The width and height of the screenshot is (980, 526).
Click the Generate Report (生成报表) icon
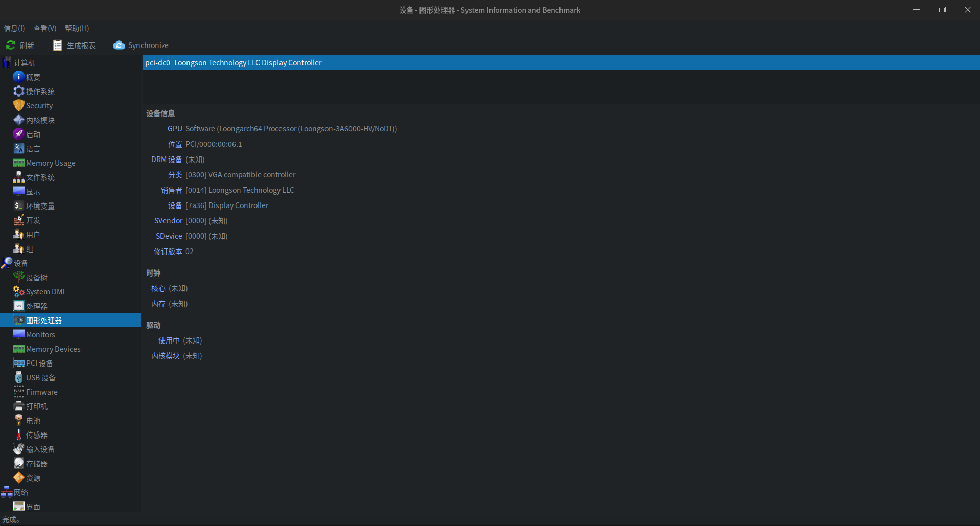tap(57, 45)
